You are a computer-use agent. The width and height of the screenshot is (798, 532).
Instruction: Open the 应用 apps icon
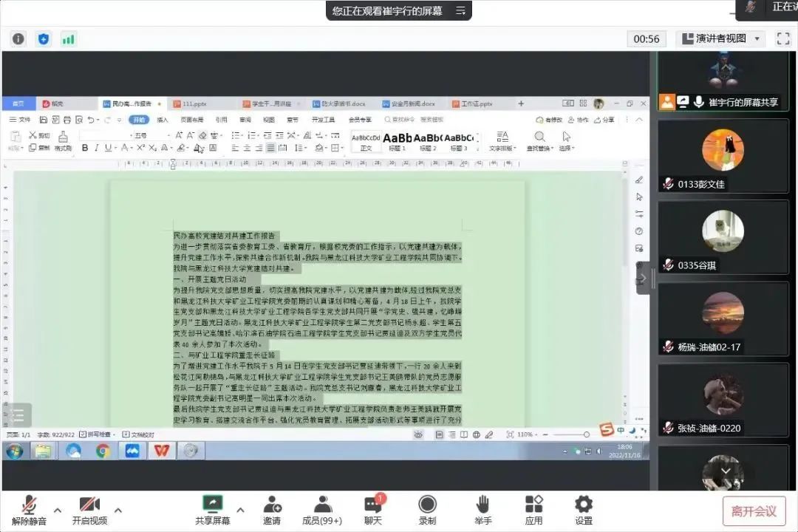point(533,505)
